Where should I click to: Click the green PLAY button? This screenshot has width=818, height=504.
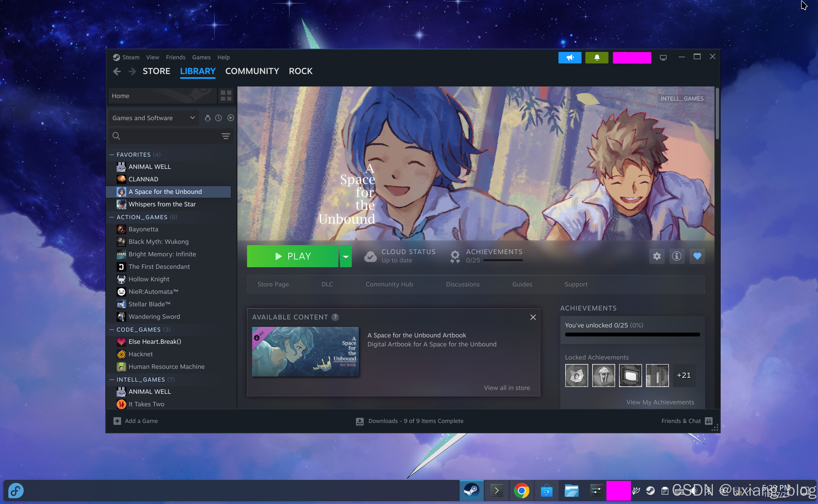point(292,256)
